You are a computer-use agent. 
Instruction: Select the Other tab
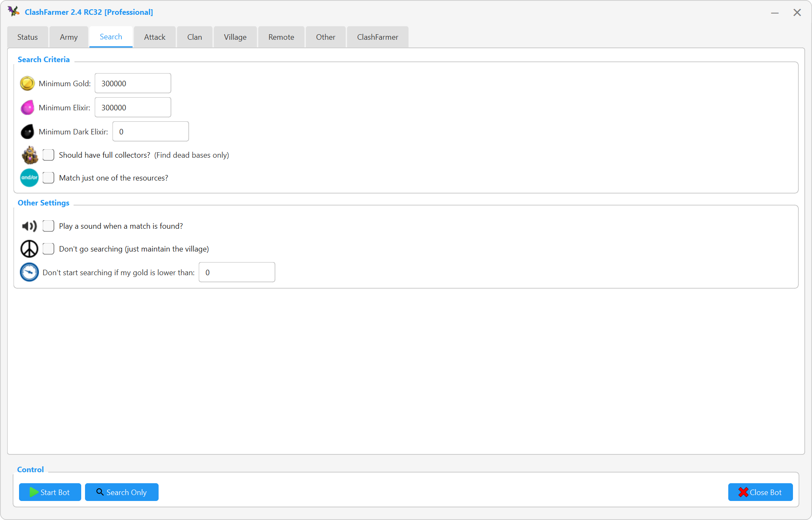(x=326, y=37)
